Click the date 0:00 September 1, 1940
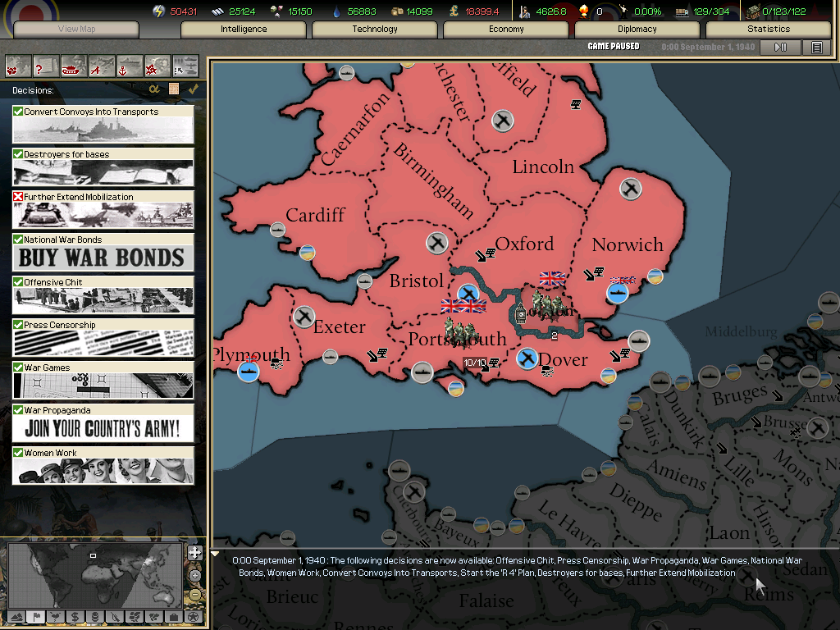 click(708, 47)
